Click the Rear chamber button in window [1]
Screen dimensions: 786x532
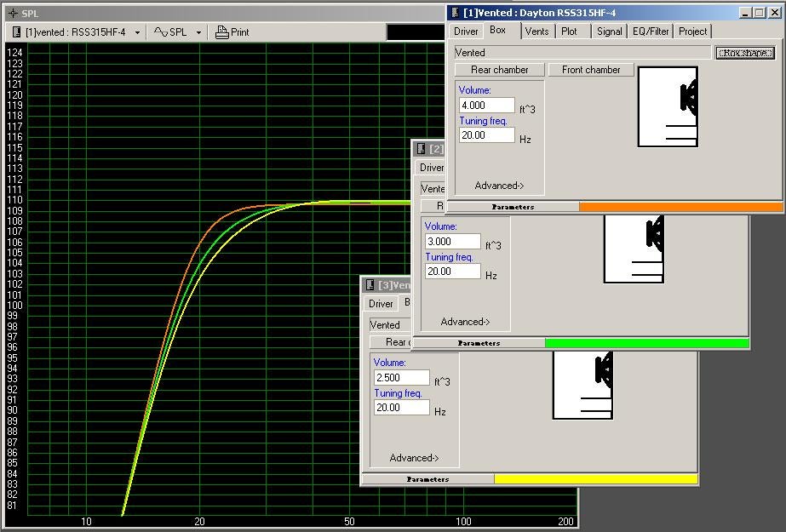(500, 70)
